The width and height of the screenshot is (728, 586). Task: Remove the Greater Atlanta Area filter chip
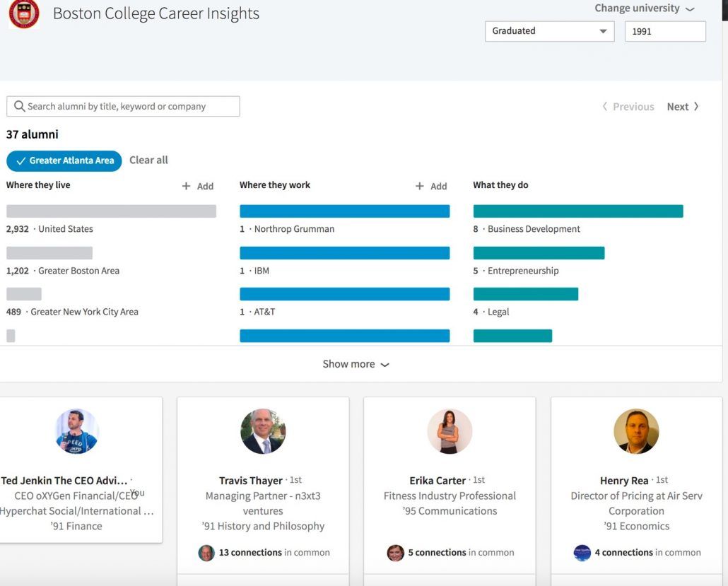tap(64, 160)
